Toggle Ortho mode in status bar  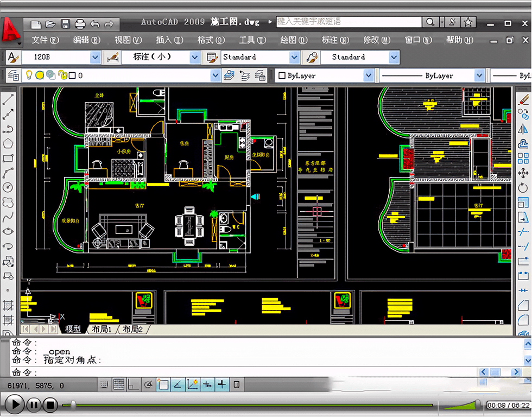[133, 384]
